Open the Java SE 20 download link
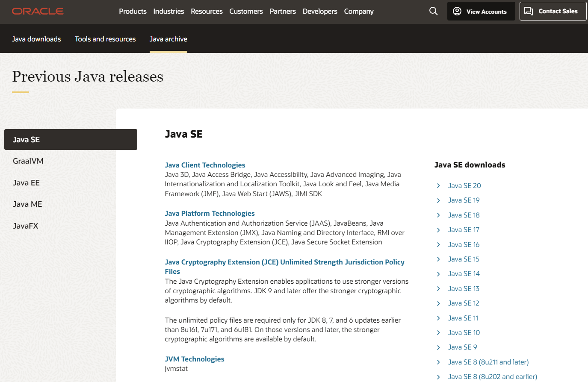 (x=464, y=186)
